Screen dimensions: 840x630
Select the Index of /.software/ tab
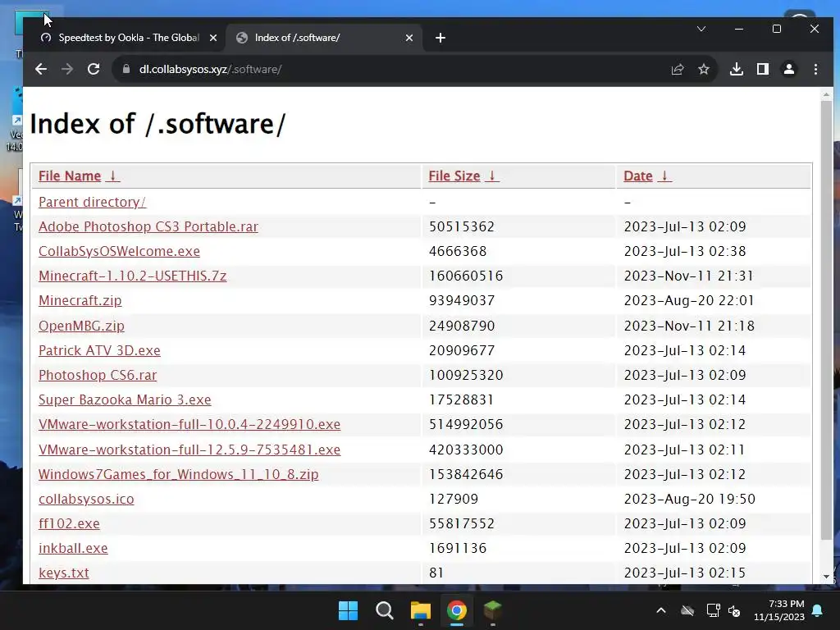coord(324,38)
